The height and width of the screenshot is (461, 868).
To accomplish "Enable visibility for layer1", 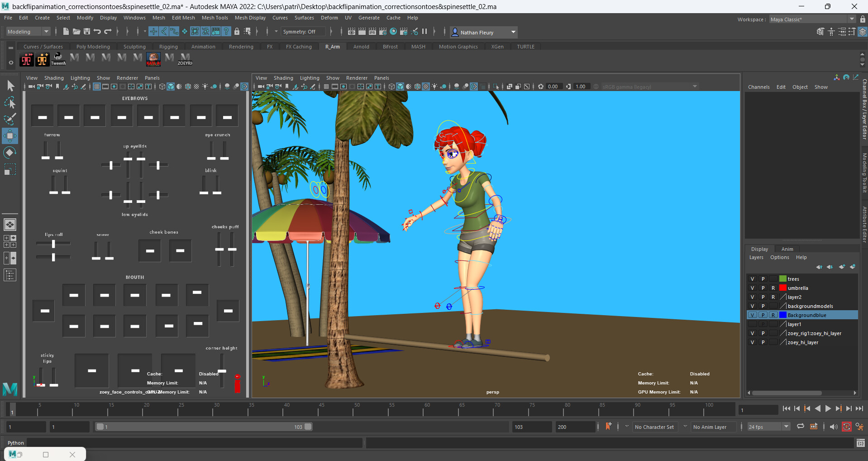I will click(752, 324).
